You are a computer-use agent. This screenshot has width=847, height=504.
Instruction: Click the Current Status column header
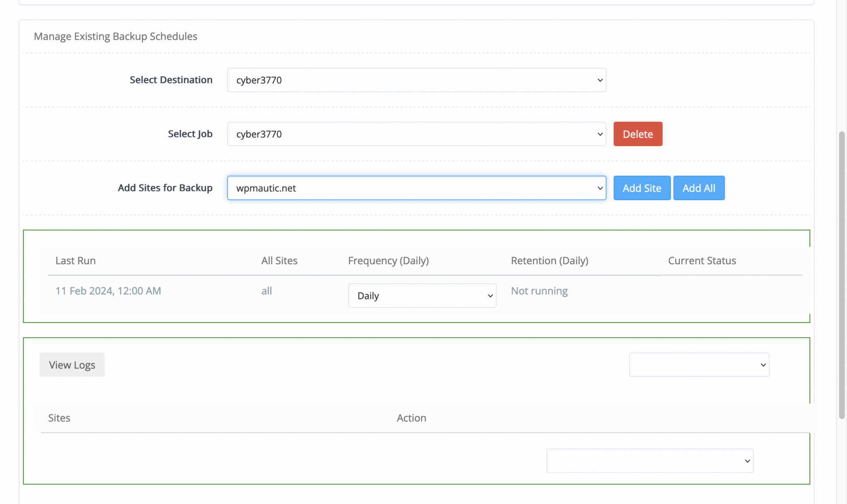click(x=701, y=260)
